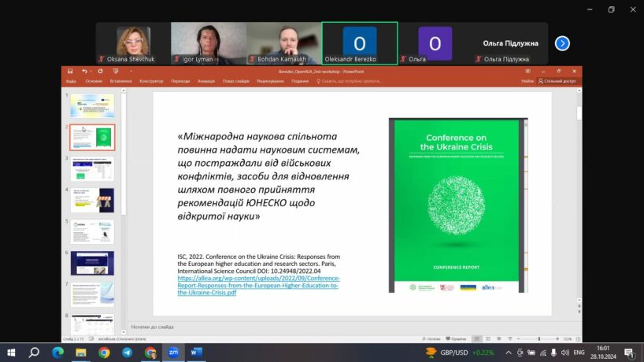Click the Save icon in PowerPoint title bar

tap(70, 71)
